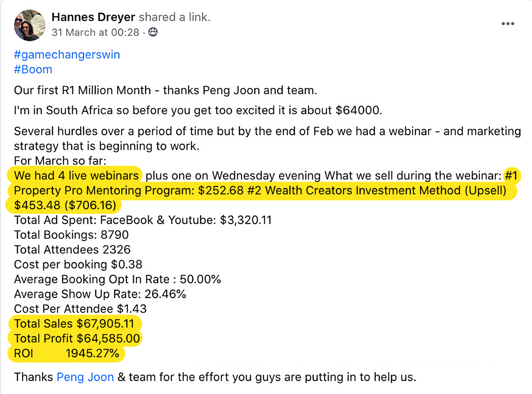Viewport: 532px width, 394px height.
Task: Open Hannes Dreyer's profile picture
Action: click(30, 25)
